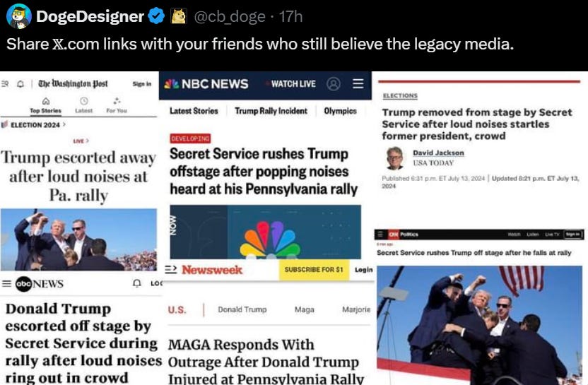
Task: Click the Doge affiliate badge icon
Action: click(x=179, y=16)
